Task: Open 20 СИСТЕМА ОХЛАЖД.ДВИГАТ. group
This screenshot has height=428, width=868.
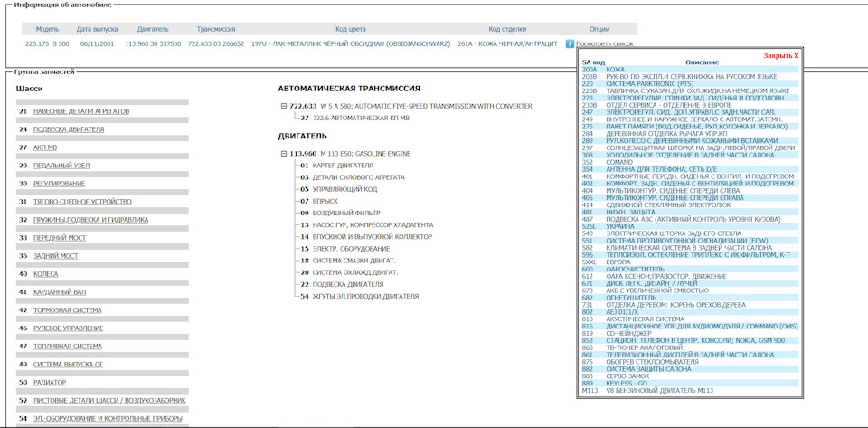Action: [x=349, y=272]
